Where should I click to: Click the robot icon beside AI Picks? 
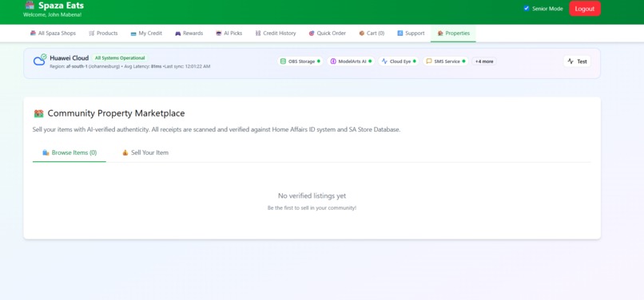[x=218, y=34]
